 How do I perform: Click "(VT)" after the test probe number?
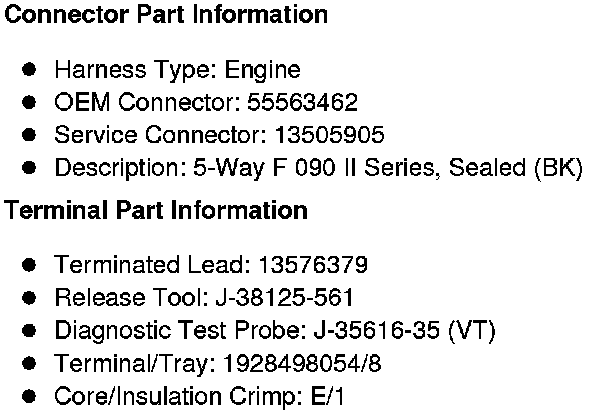click(473, 331)
